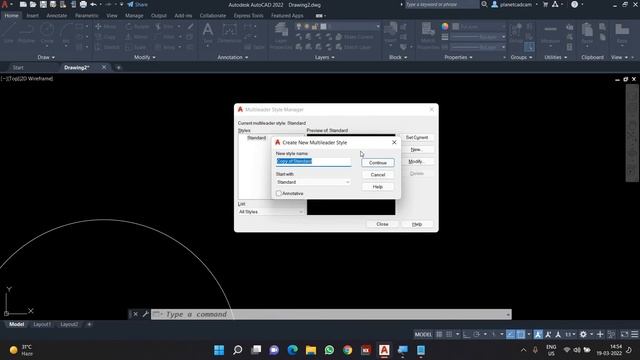Click the customize wrench icon beside command line
This screenshot has width=640, height=360.
click(x=145, y=314)
